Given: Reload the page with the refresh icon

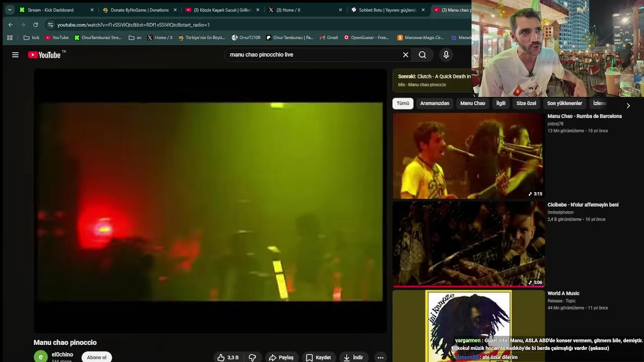Looking at the screenshot, I should tap(35, 25).
